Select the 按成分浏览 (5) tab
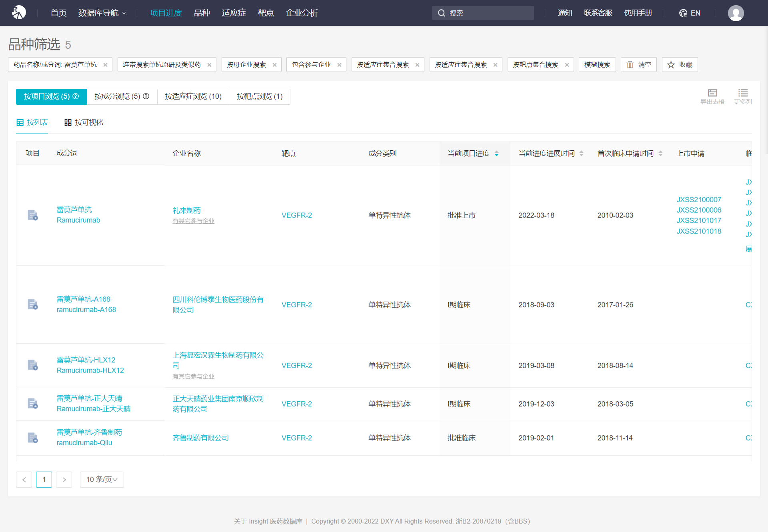 click(122, 96)
